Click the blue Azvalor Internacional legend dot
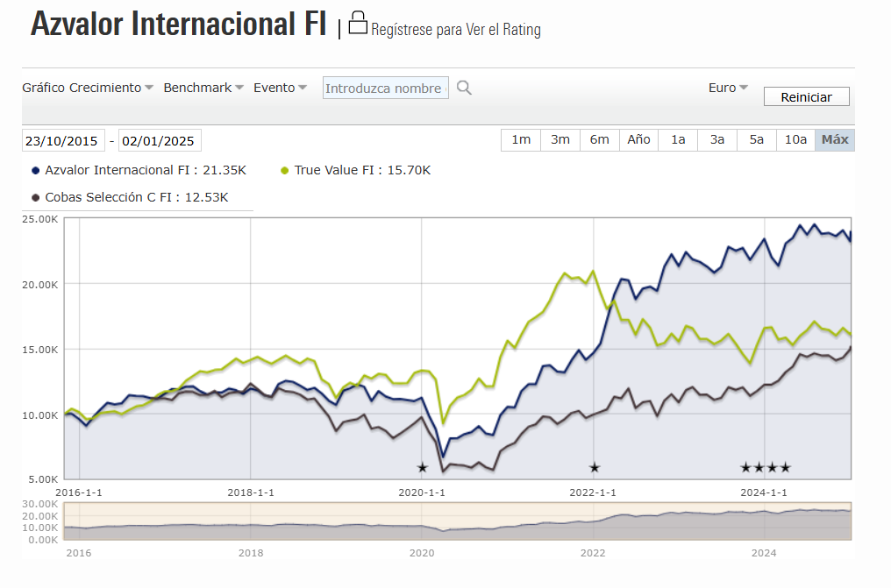 [x=36, y=170]
